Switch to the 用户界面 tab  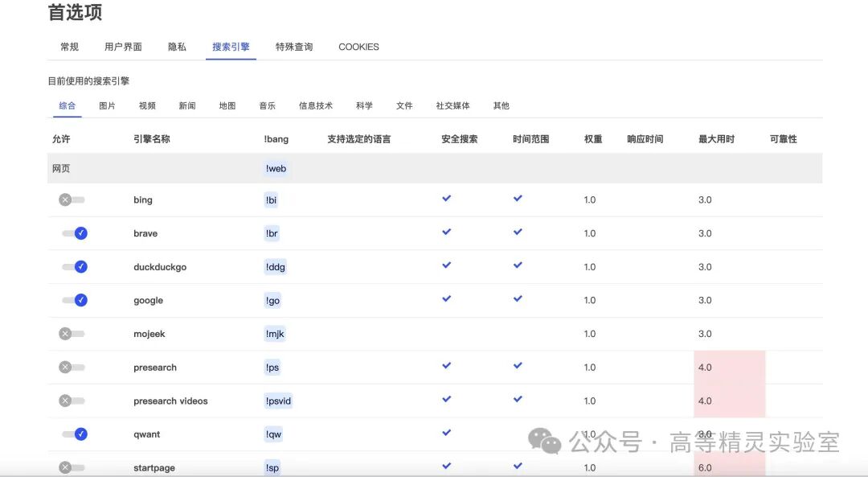(123, 47)
